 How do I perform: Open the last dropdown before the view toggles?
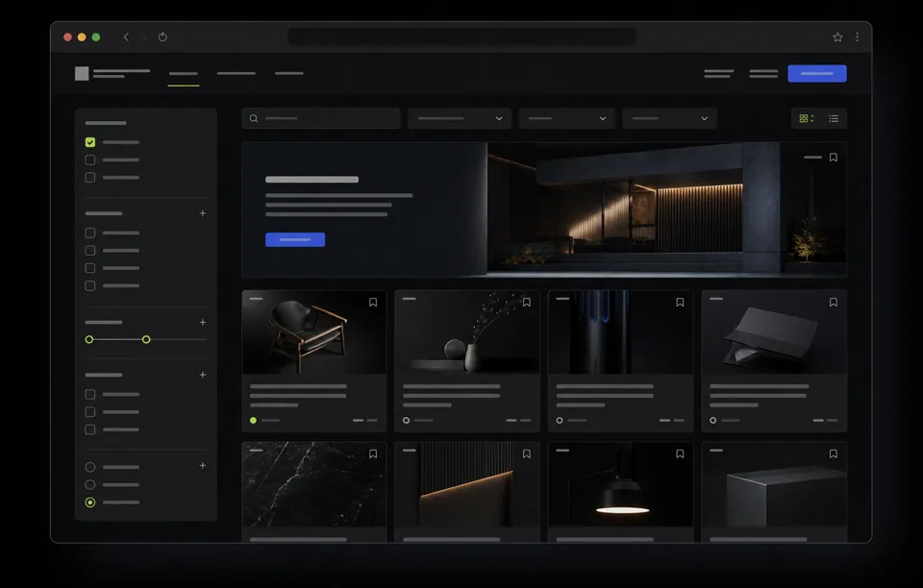click(x=669, y=118)
